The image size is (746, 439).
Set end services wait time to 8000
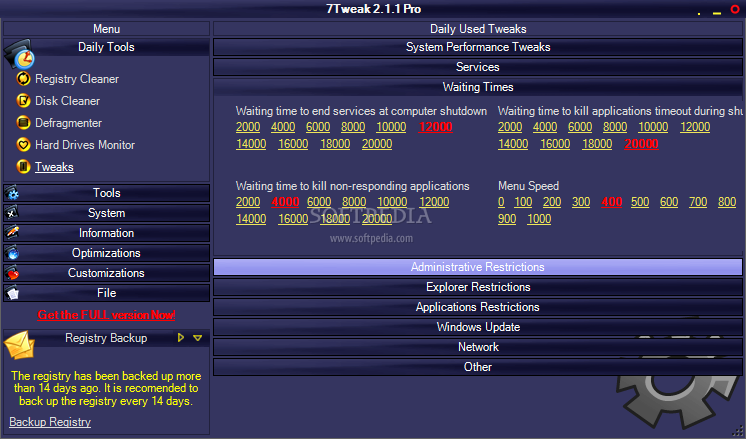tap(353, 127)
